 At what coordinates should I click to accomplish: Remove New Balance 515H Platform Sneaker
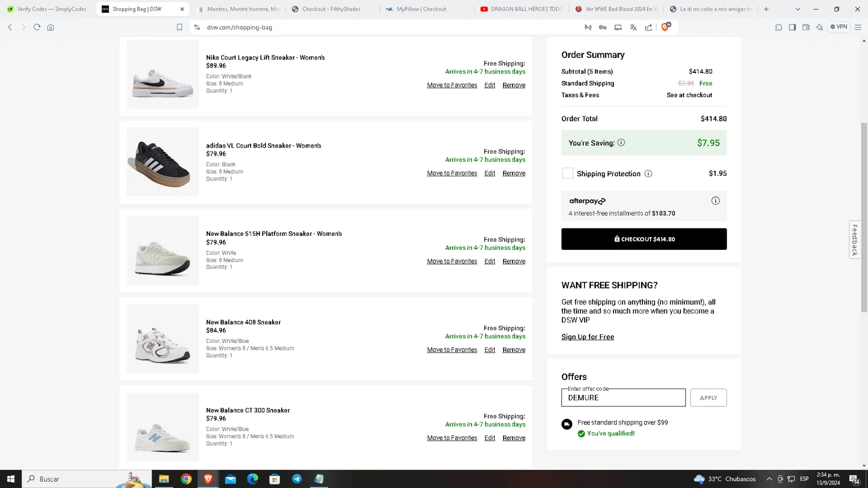[x=514, y=261]
